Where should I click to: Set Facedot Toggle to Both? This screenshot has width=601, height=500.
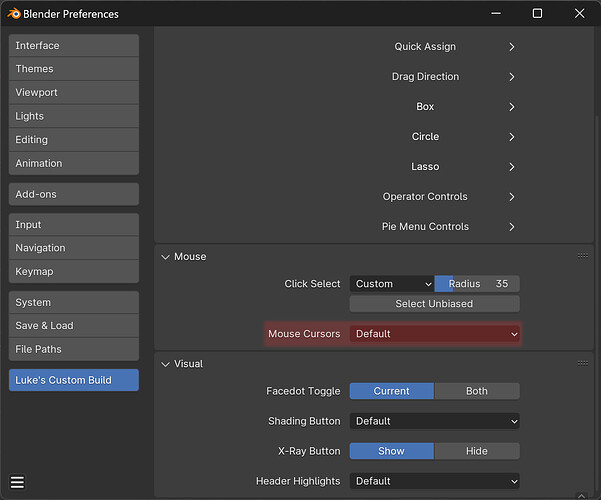click(477, 391)
